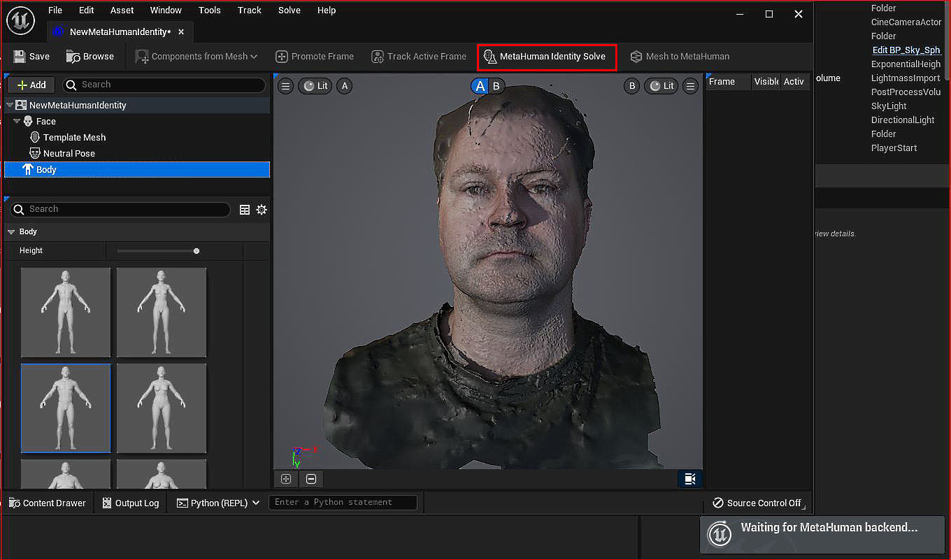This screenshot has width=951, height=560.
Task: Open the Edit menu
Action: [x=87, y=10]
